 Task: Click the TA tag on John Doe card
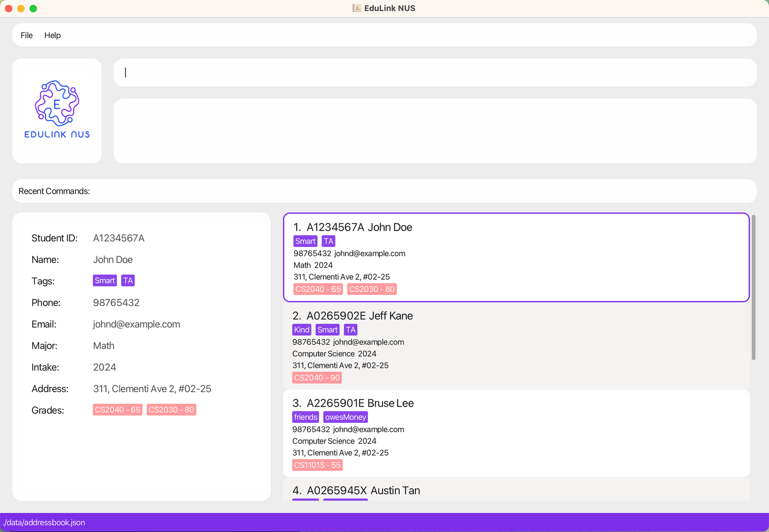(328, 241)
